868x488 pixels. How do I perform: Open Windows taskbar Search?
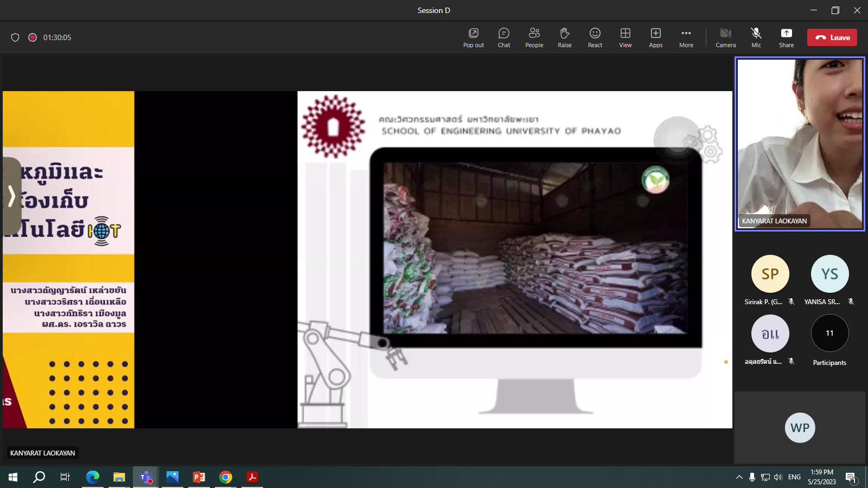pyautogui.click(x=39, y=477)
